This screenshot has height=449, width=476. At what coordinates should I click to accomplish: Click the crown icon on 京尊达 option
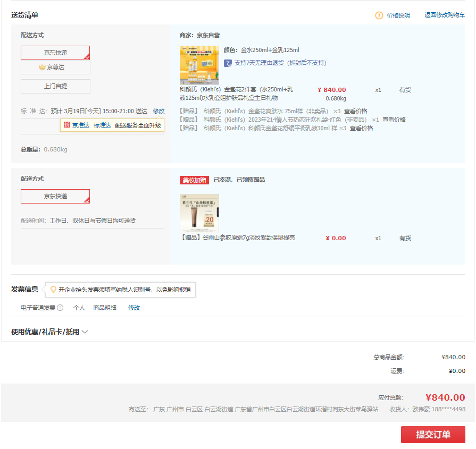42,67
